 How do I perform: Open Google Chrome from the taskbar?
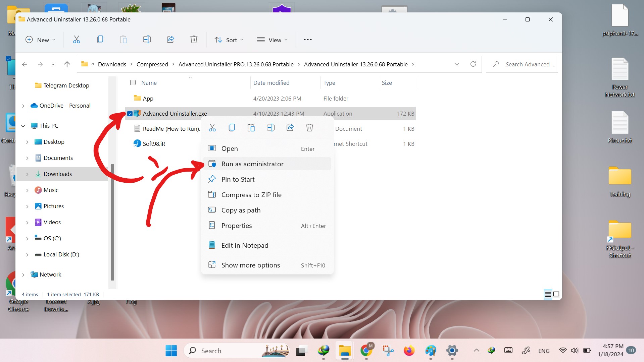tap(366, 351)
